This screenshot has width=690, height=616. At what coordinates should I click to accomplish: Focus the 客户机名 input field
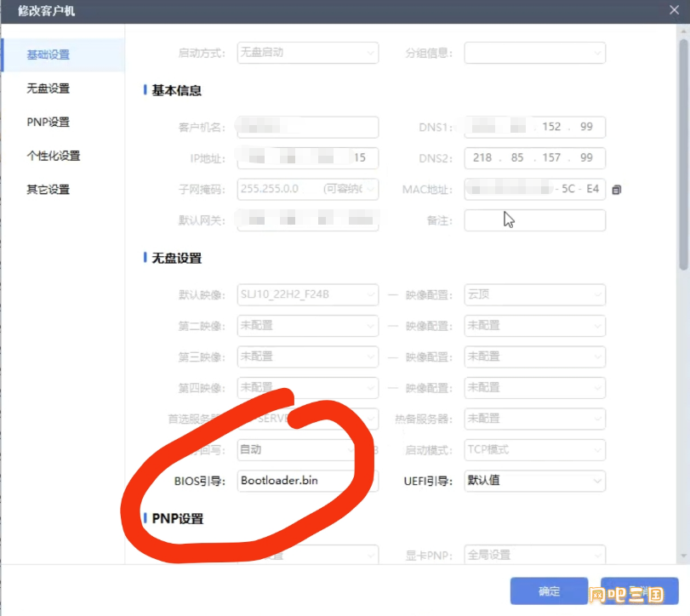[x=307, y=128]
